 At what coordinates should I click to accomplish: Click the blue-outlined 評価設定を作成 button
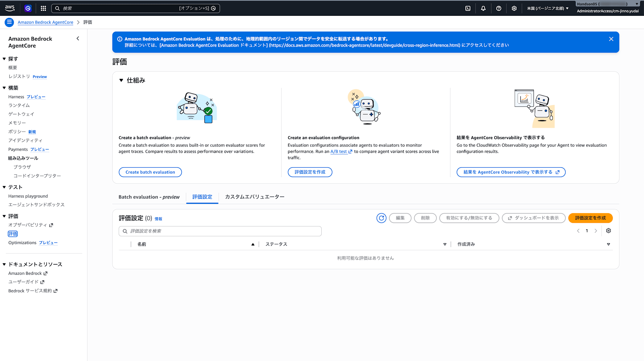310,172
